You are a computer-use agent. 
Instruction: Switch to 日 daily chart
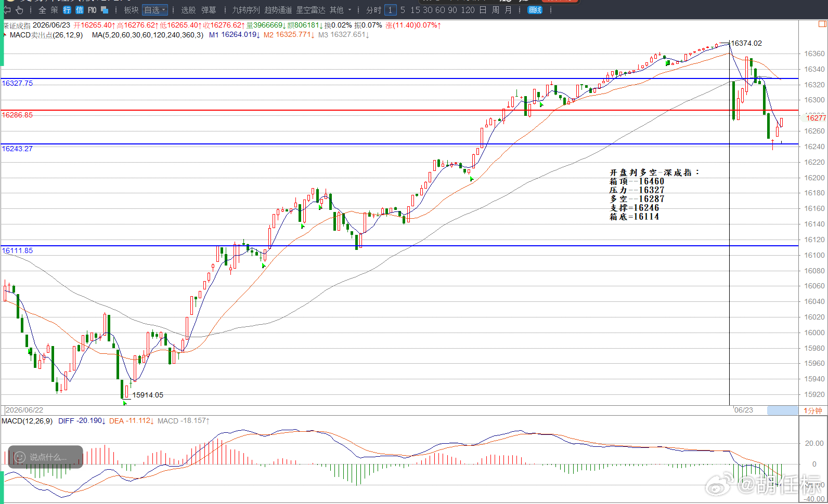(x=483, y=10)
